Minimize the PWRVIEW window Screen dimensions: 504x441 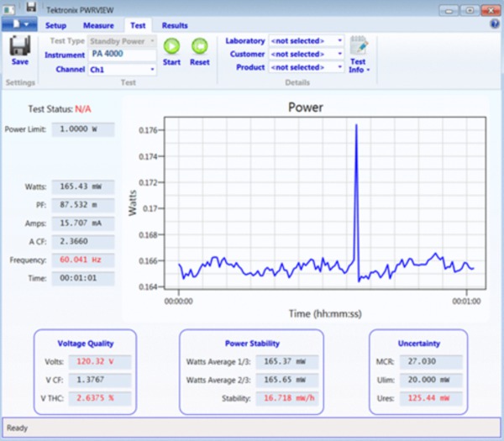(449, 11)
